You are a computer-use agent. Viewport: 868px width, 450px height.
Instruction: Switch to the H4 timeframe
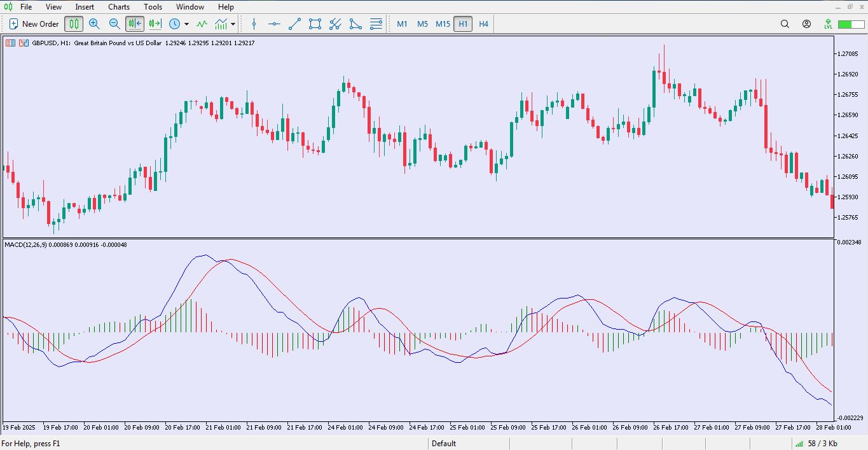tap(483, 24)
